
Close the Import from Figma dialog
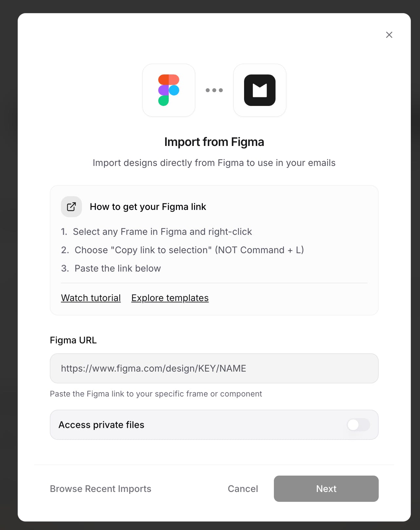[389, 35]
